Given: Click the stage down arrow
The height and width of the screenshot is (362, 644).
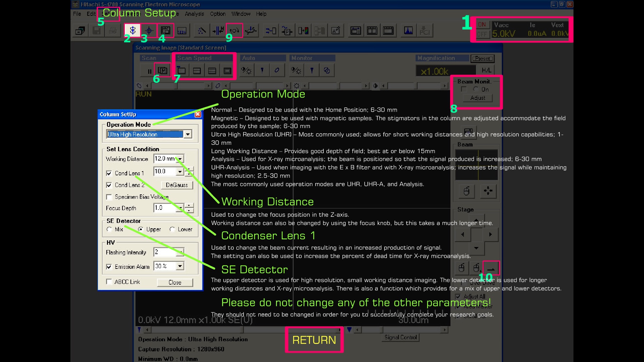Looking at the screenshot, I should click(x=476, y=248).
